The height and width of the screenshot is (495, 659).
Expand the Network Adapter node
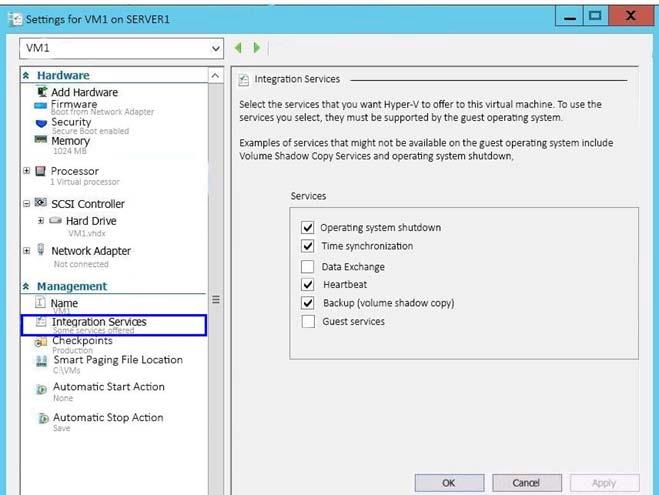26,251
